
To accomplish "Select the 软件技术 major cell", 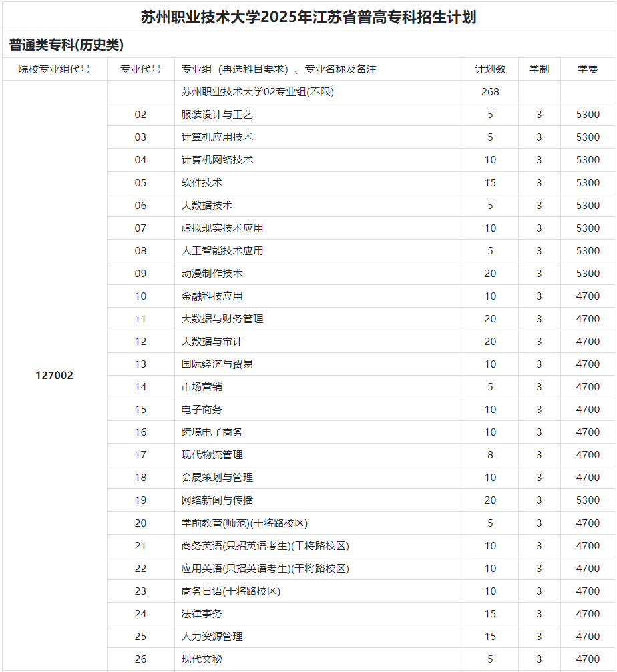I will point(202,183).
